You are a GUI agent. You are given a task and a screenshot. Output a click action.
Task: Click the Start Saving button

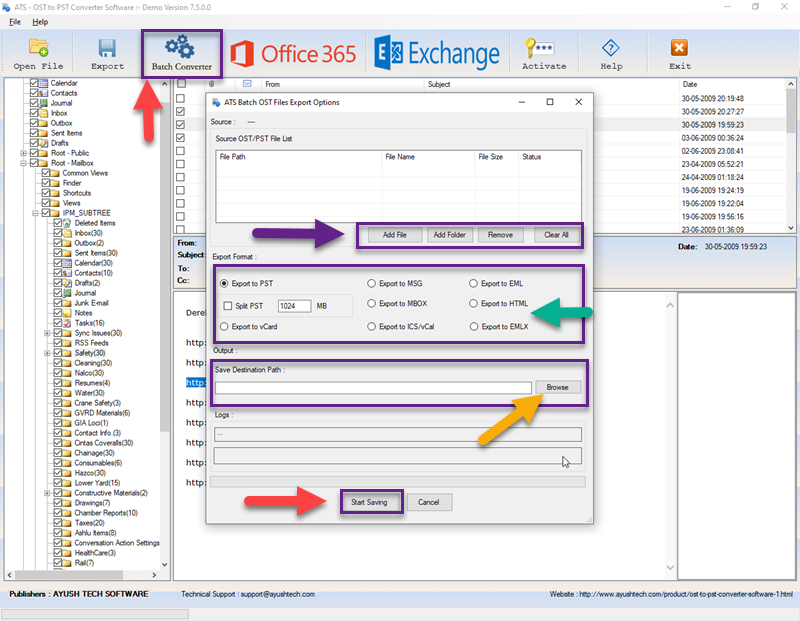370,503
